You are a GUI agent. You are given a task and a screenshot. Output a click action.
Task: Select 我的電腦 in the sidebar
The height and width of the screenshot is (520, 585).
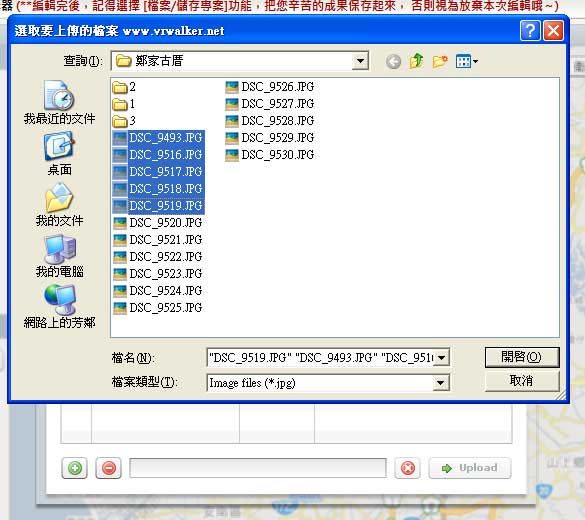click(59, 256)
